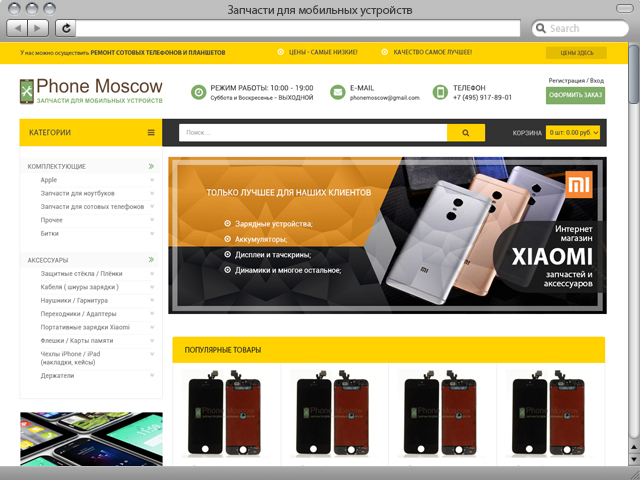Click the ПОПУЛЯРНЫЕ ТОВАРЫ heading
The width and height of the screenshot is (640, 480).
pos(222,350)
